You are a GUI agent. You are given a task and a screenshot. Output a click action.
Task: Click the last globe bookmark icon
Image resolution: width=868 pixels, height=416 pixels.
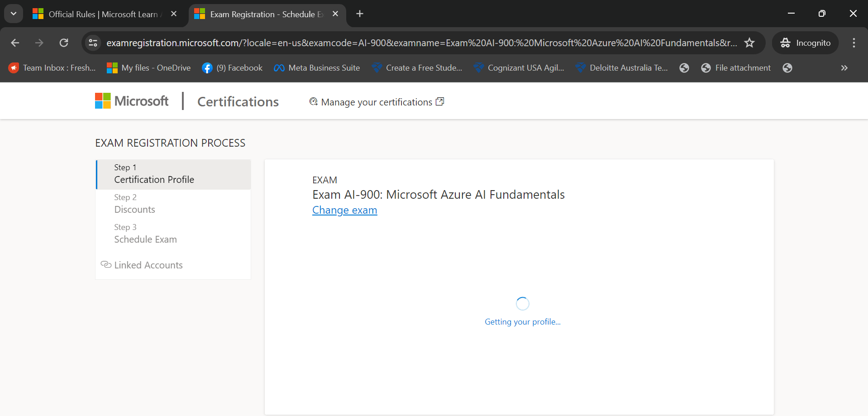click(x=787, y=68)
